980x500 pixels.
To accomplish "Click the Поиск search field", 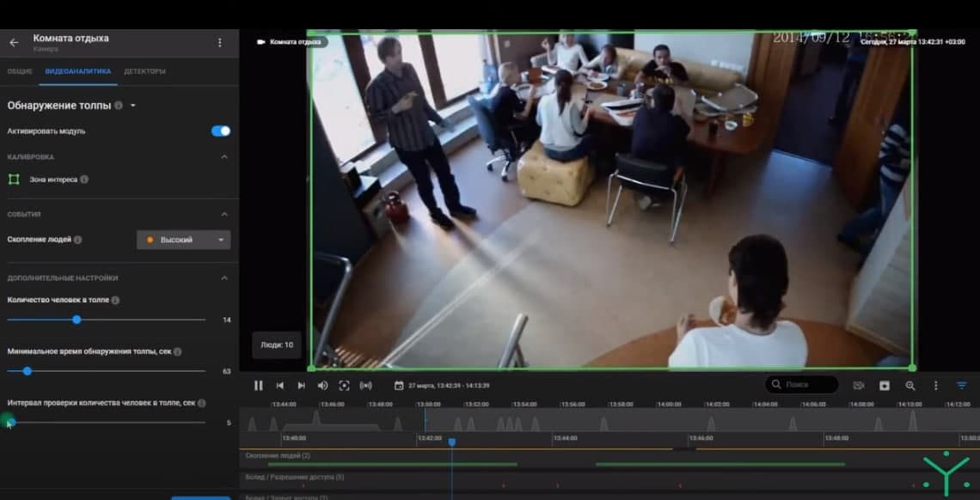I will 803,385.
